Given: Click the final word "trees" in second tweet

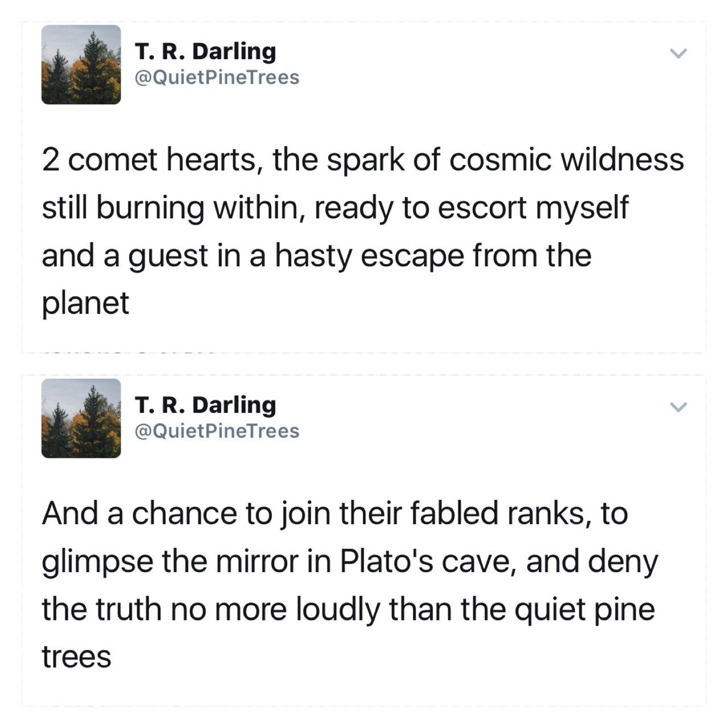Looking at the screenshot, I should coord(76,656).
